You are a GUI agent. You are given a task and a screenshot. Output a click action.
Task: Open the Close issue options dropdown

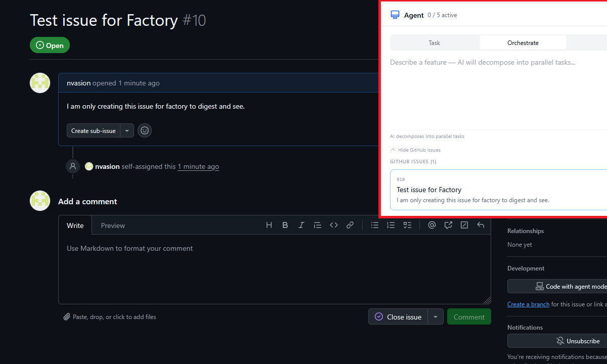pos(436,317)
